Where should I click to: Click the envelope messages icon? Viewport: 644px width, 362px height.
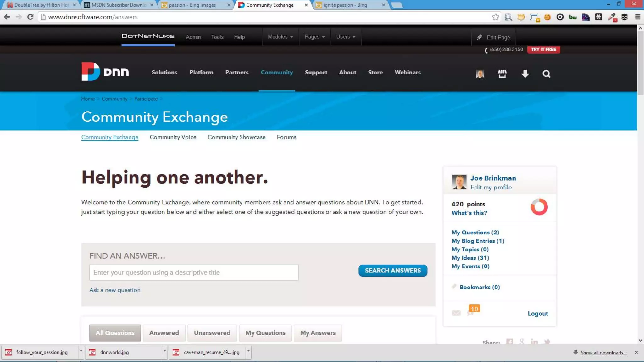[456, 313]
